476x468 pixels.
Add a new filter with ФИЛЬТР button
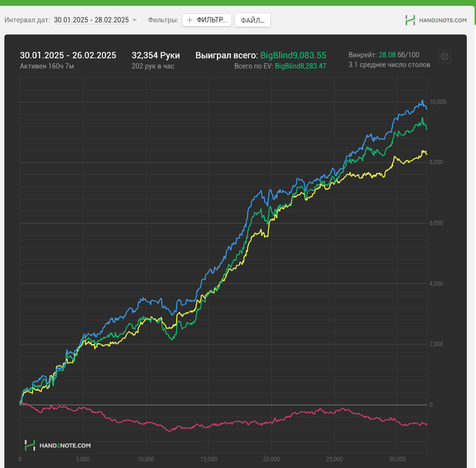click(207, 20)
